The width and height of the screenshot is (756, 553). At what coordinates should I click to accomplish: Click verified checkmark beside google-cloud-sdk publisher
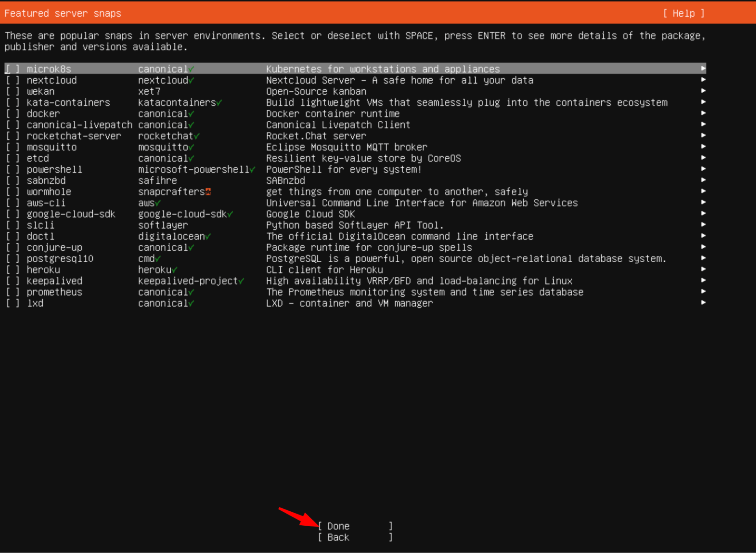[230, 214]
